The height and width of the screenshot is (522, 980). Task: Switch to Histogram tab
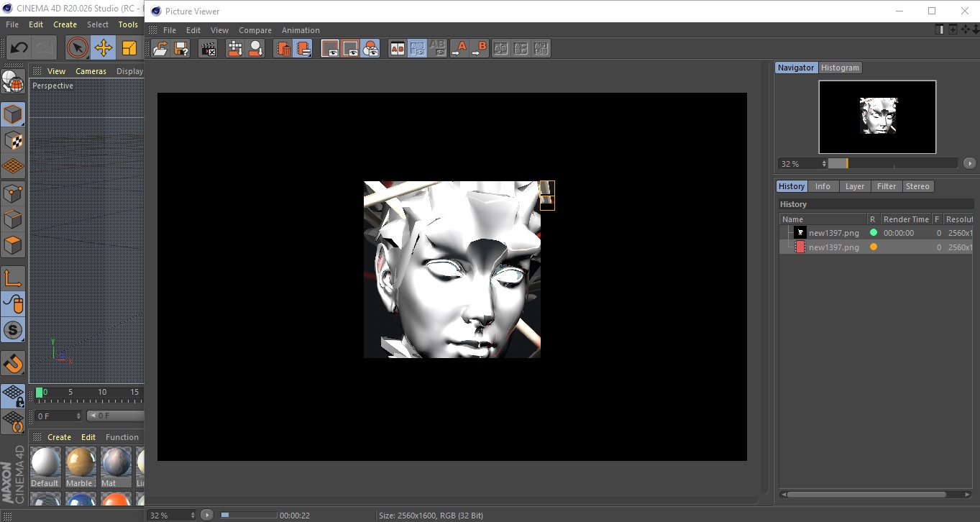(x=840, y=68)
